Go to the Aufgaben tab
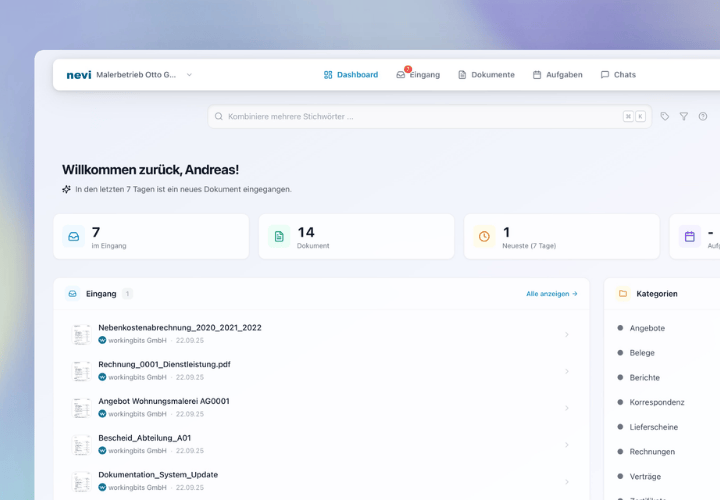Image resolution: width=720 pixels, height=500 pixels. pos(557,75)
